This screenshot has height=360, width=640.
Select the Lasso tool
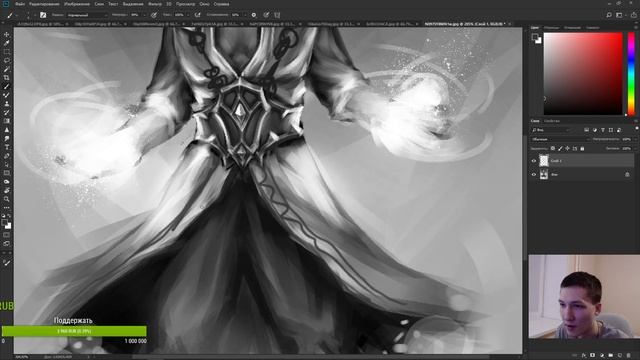pos(7,60)
